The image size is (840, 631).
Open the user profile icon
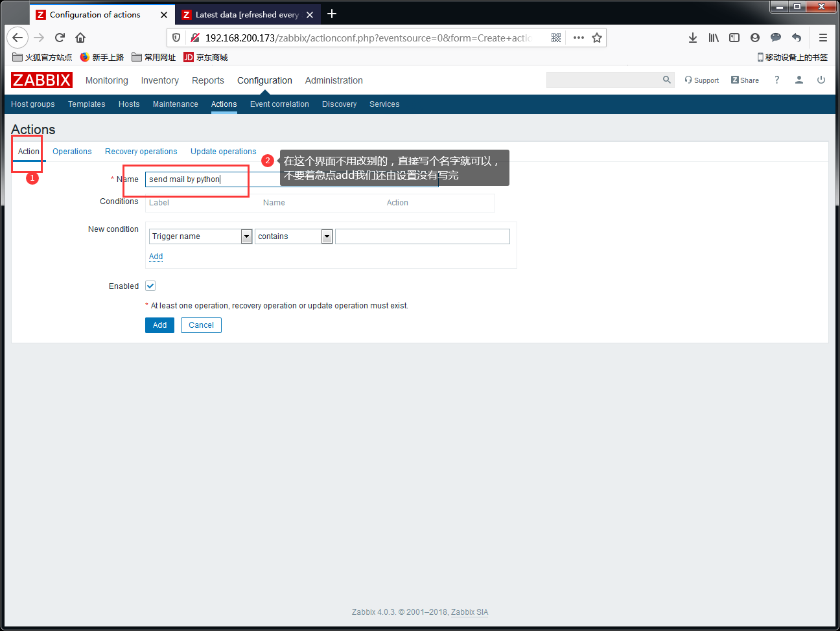799,80
